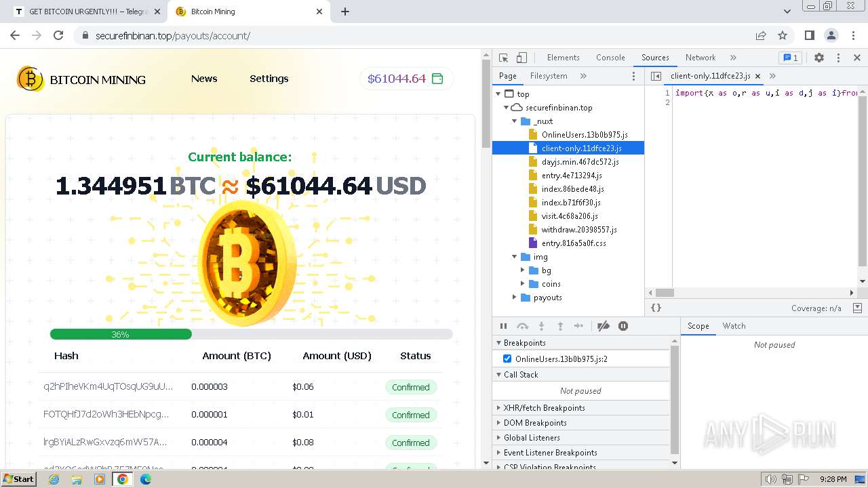Toggle the Chrome side panel

tap(809, 35)
